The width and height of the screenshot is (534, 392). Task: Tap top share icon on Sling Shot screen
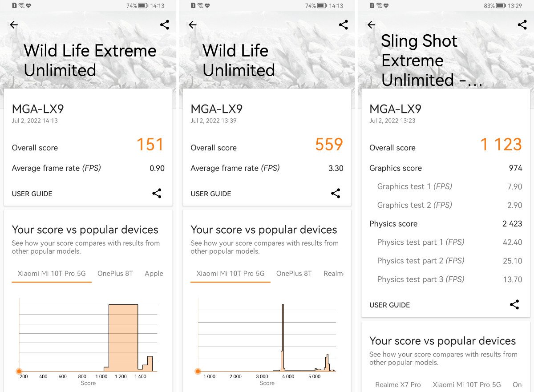522,25
